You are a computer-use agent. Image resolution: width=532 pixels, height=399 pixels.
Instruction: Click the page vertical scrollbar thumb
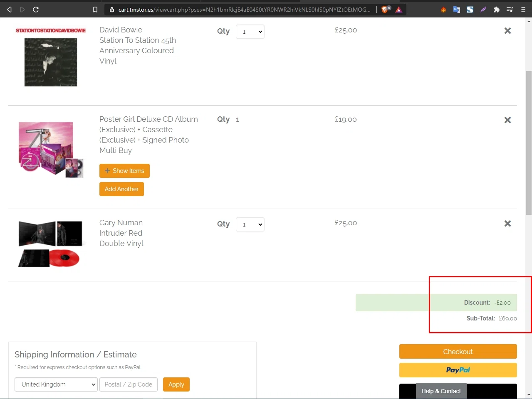pos(529,143)
